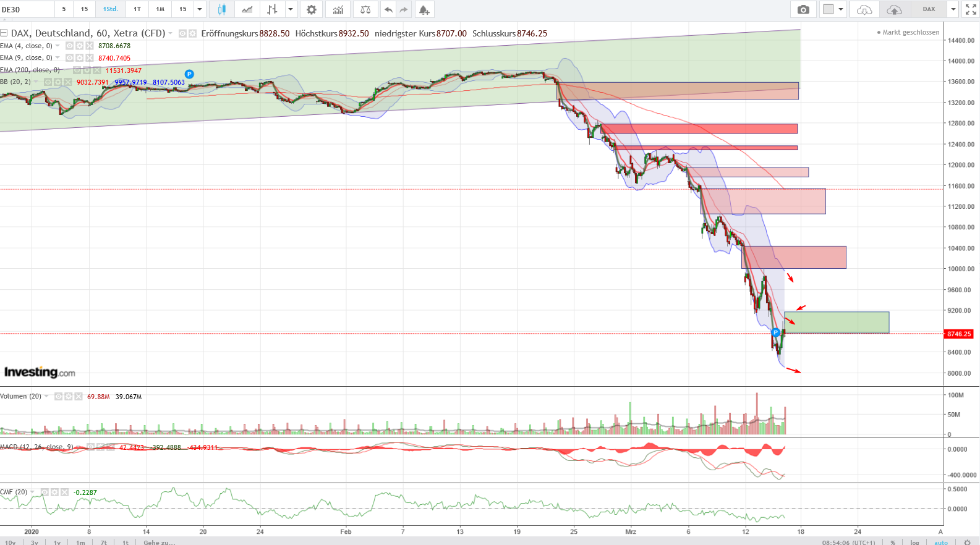Open settings for the DAX main series
This screenshot has width=980, height=545.
click(x=192, y=33)
